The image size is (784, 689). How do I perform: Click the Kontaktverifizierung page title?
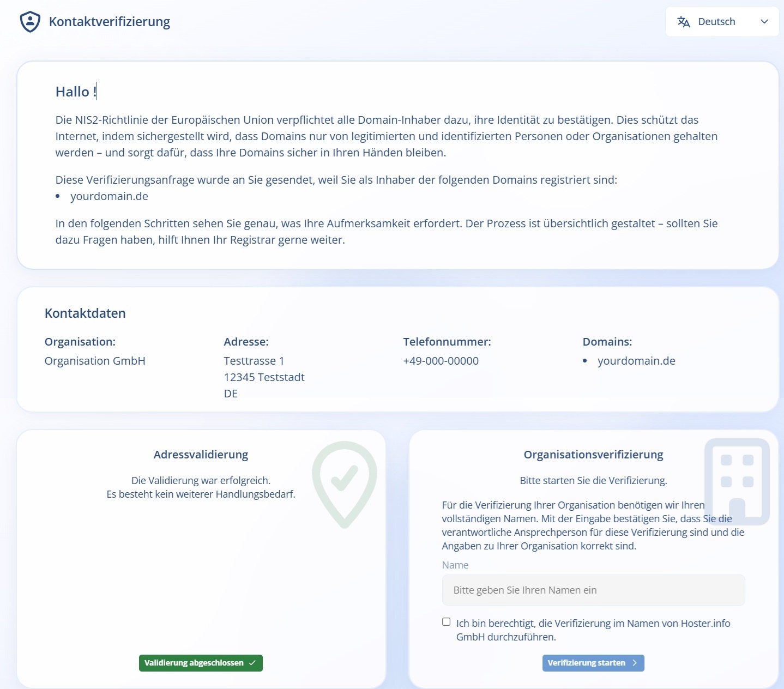(x=110, y=22)
